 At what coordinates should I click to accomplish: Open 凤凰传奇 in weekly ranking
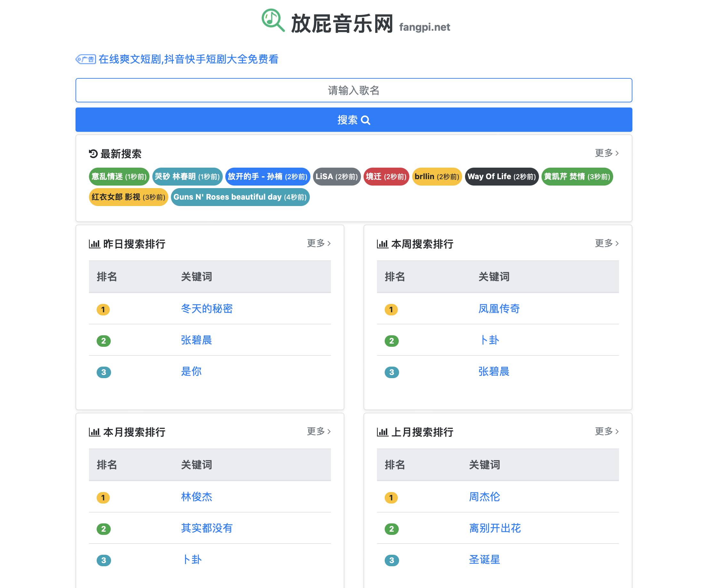pyautogui.click(x=499, y=309)
